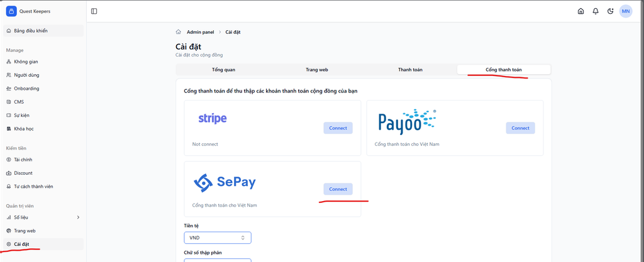Click the 'Chữ số thập phân' label

coord(203,253)
